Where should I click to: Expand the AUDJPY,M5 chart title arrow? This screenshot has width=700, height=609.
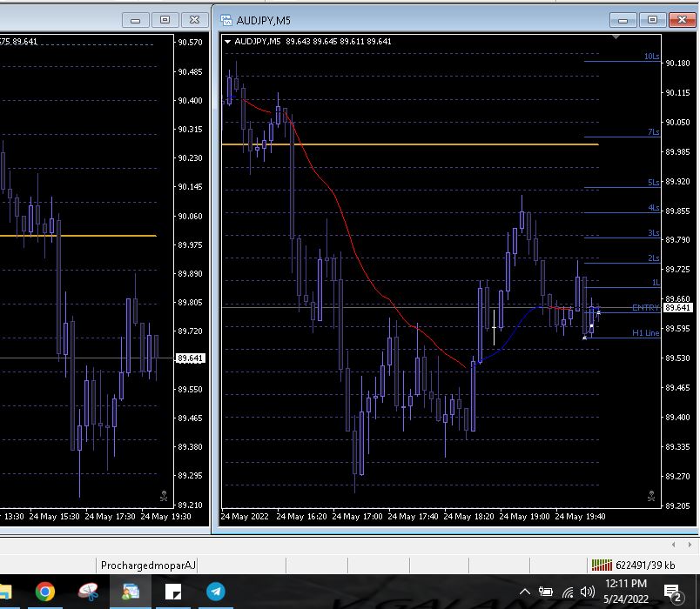tap(228, 41)
